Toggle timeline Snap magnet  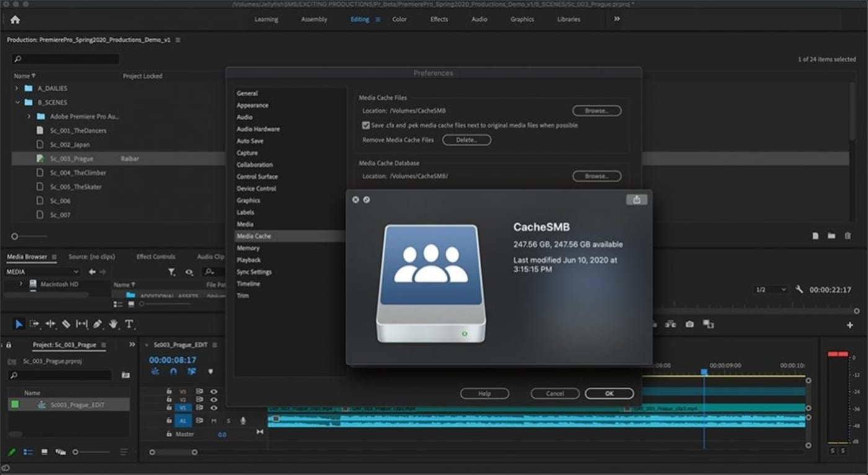(173, 371)
